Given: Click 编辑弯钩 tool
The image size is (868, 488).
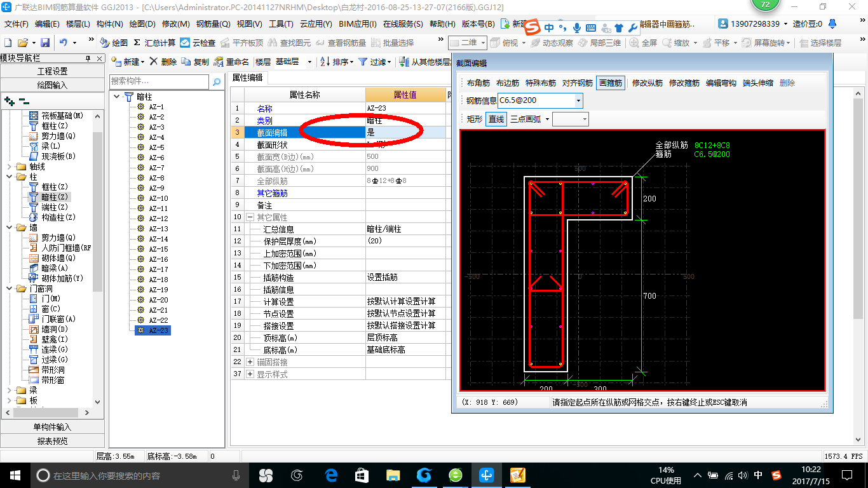Looking at the screenshot, I should click(721, 83).
